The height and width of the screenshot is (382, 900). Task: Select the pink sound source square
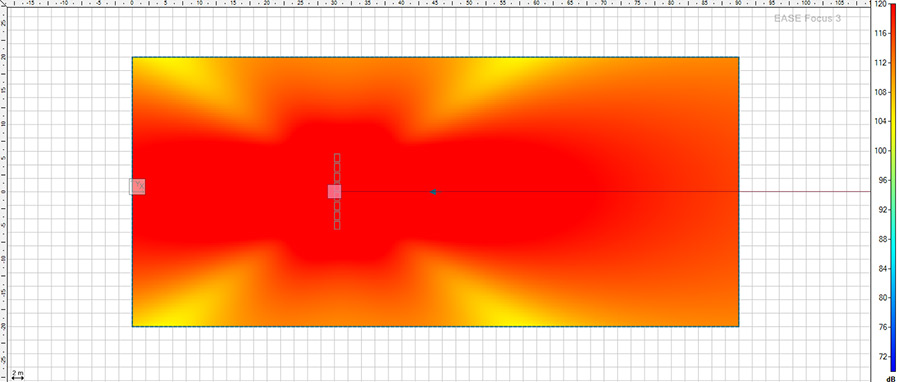point(335,192)
